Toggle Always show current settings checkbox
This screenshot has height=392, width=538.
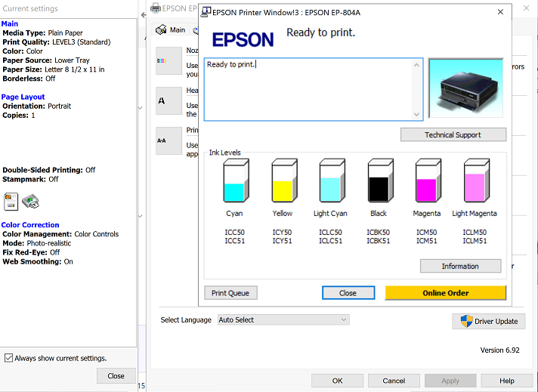pos(8,358)
